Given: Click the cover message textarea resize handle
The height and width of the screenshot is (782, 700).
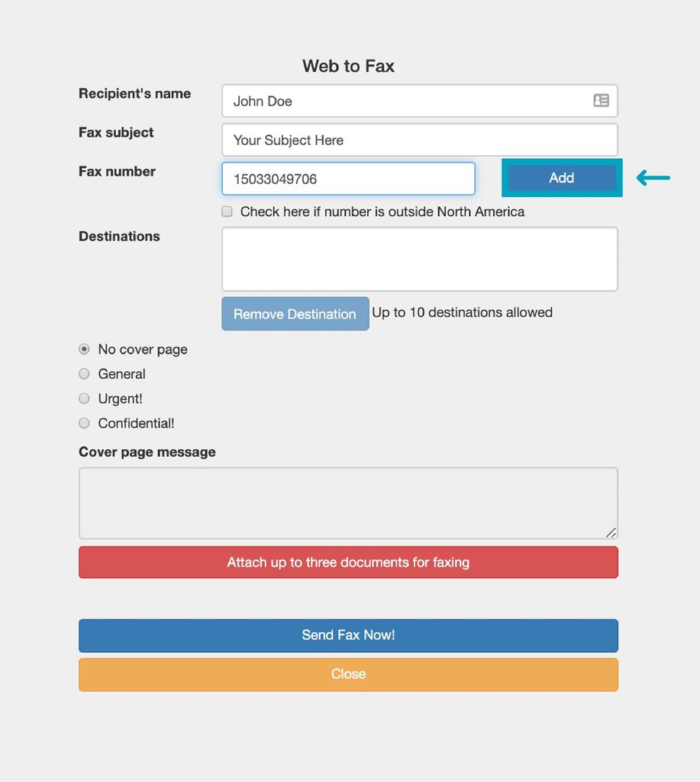Looking at the screenshot, I should point(611,532).
